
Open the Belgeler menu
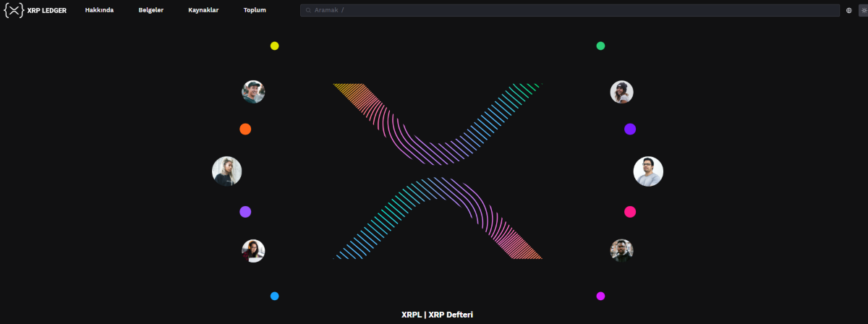[x=151, y=11]
